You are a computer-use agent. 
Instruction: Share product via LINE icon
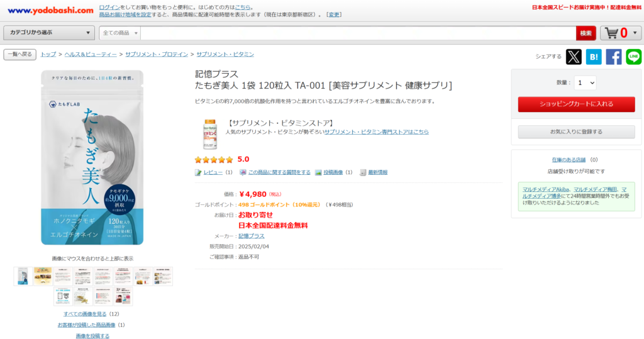coord(634,57)
